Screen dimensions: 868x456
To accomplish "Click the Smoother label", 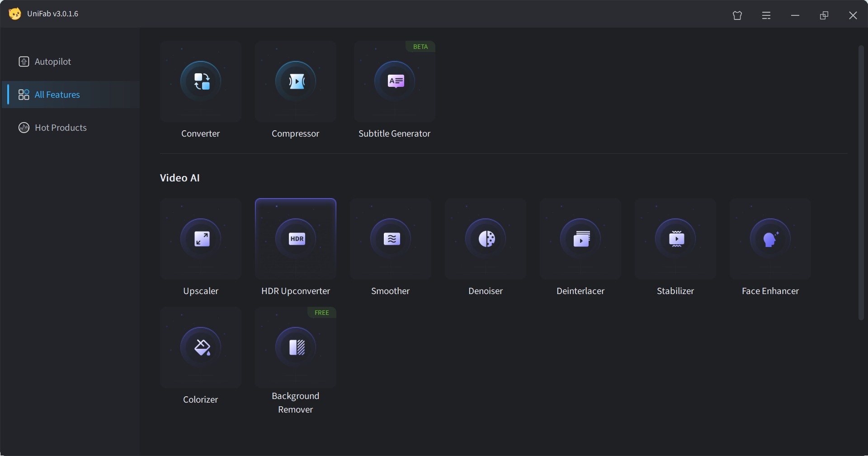I will (391, 291).
